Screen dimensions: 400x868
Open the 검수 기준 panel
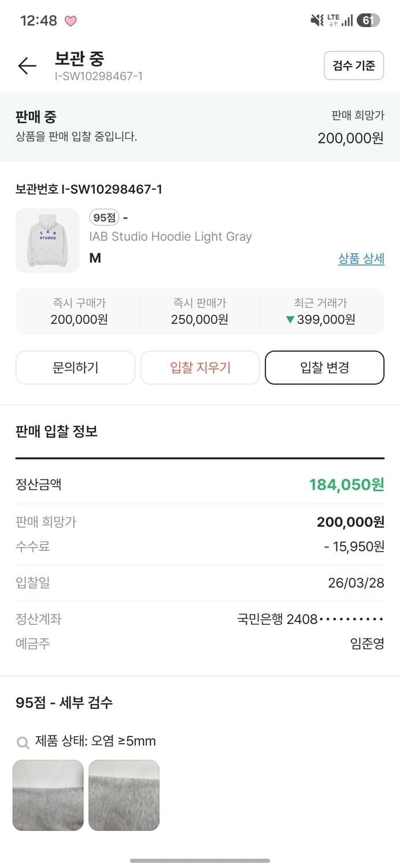354,65
